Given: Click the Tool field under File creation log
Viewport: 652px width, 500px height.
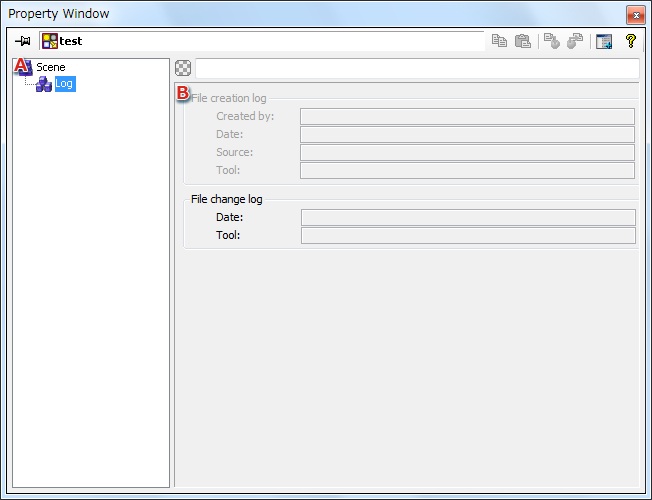Looking at the screenshot, I should 467,170.
